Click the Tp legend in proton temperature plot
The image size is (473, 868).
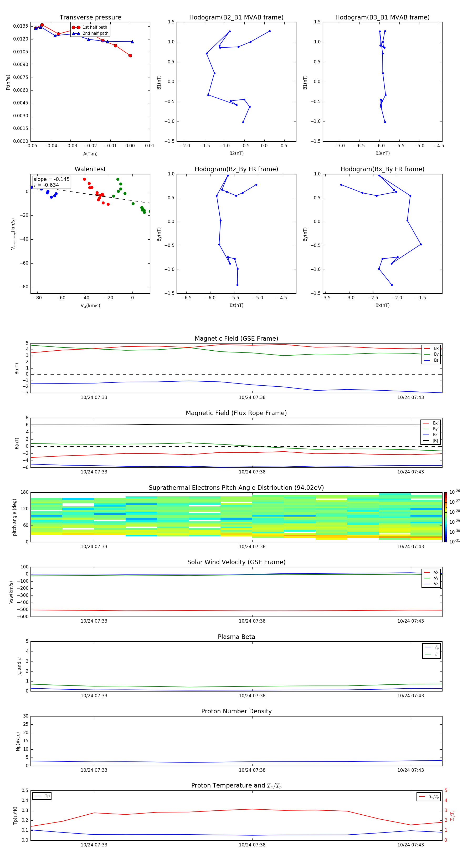(x=42, y=796)
